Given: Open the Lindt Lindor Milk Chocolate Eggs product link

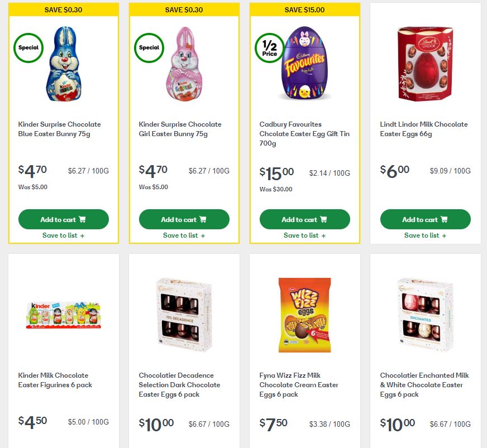Looking at the screenshot, I should pyautogui.click(x=423, y=129).
